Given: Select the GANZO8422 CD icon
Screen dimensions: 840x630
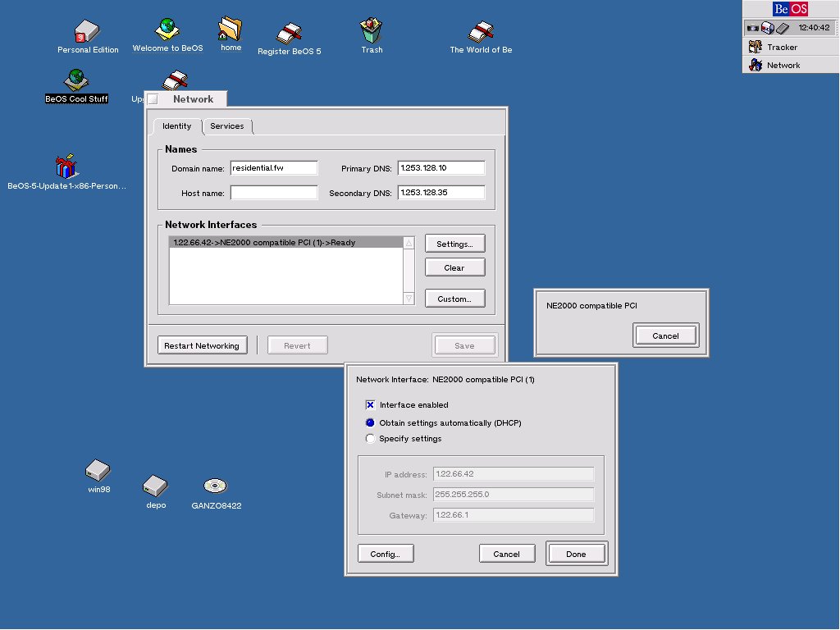Looking at the screenshot, I should [x=216, y=486].
